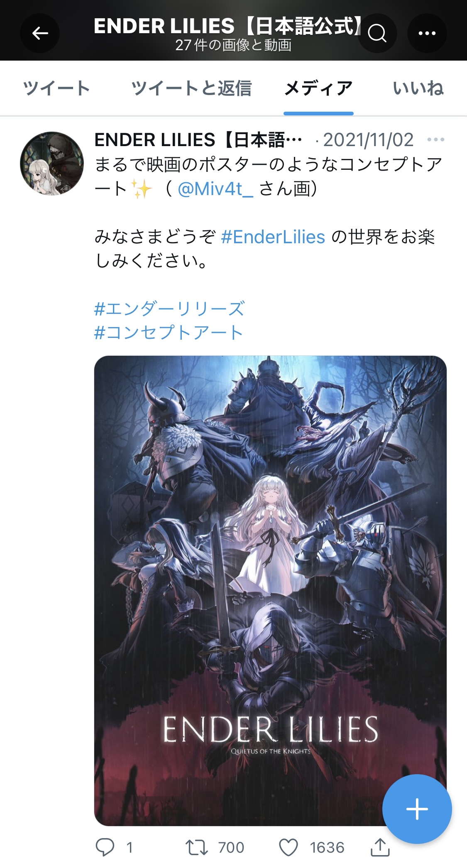Open the #エンダーリリーズ hashtag

coord(169,309)
